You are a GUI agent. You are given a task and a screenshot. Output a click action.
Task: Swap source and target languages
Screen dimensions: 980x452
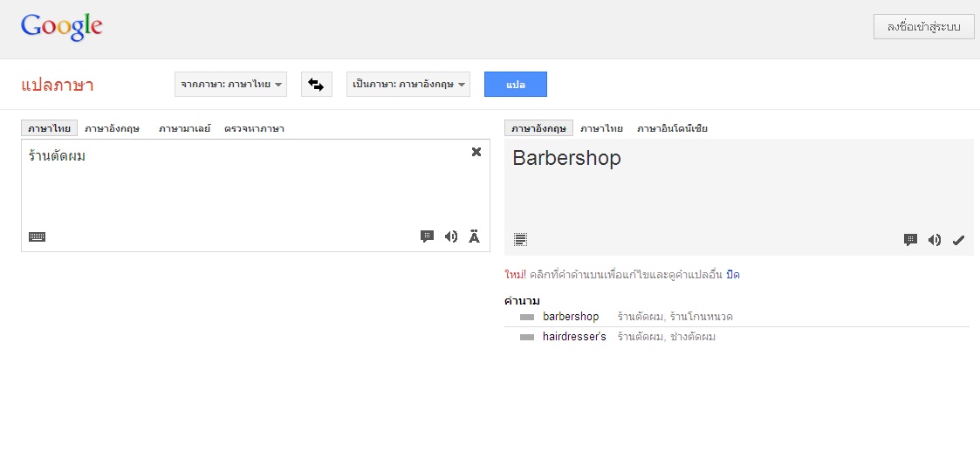coord(316,85)
